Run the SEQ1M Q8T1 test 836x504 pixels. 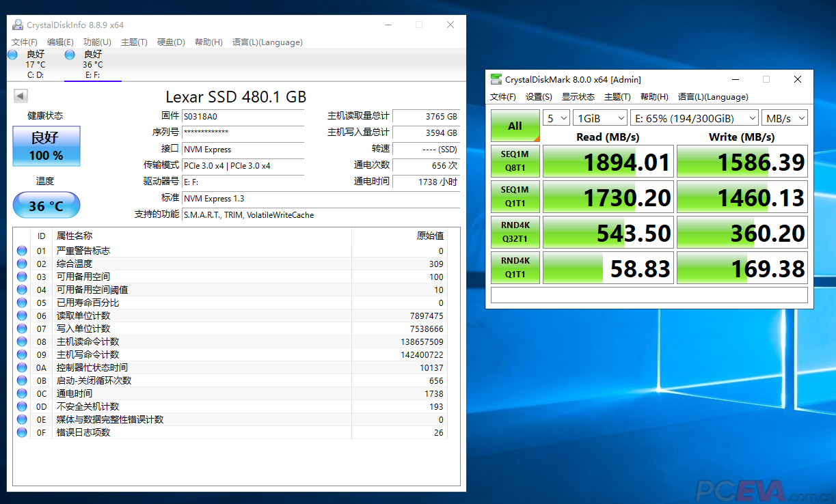coord(515,161)
